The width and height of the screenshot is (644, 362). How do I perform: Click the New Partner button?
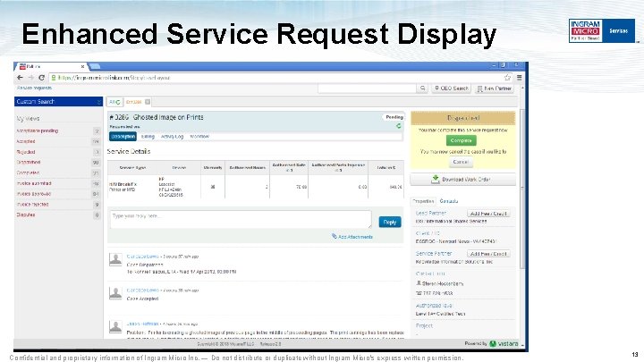(x=495, y=88)
